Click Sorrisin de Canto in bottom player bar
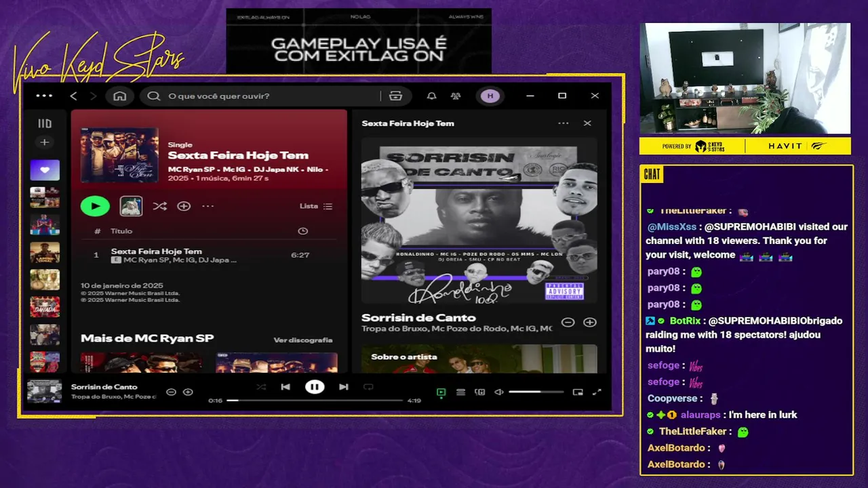Image resolution: width=868 pixels, height=488 pixels. [x=104, y=387]
